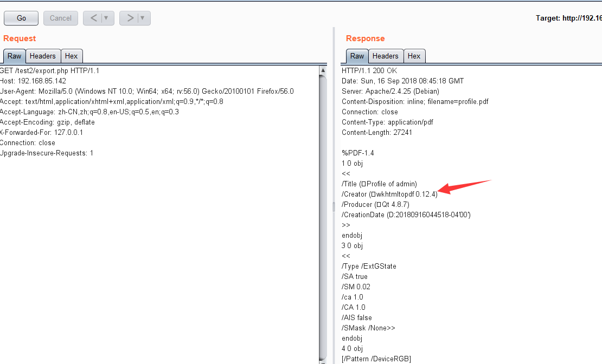Viewport: 602px width, 364px height.
Task: Go to next request with forward arrow
Action: pos(130,18)
